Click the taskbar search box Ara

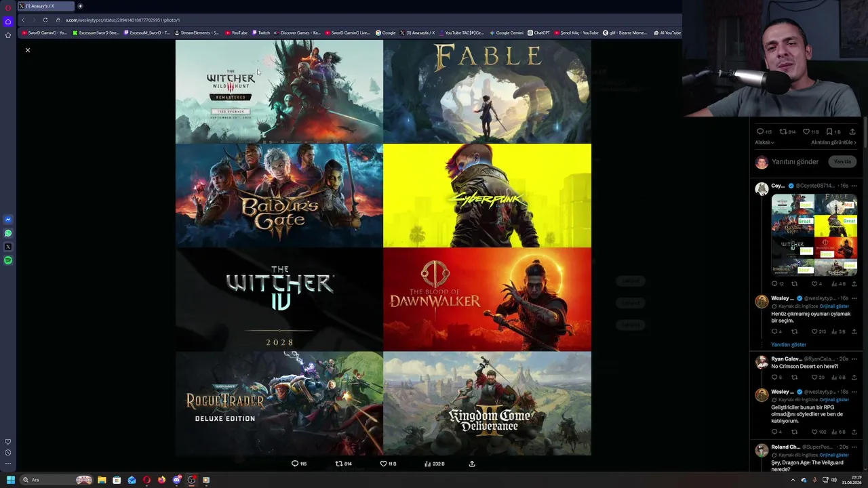coord(56,480)
